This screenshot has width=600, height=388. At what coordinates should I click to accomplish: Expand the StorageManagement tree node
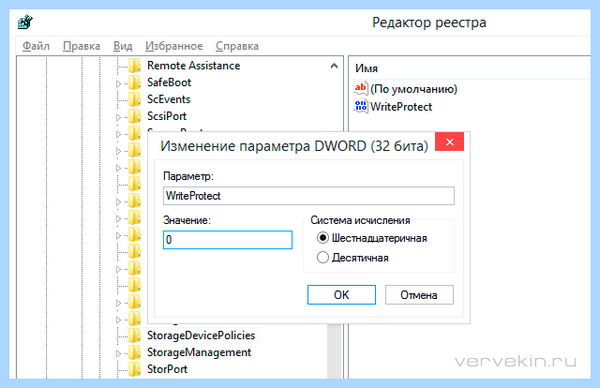click(118, 354)
